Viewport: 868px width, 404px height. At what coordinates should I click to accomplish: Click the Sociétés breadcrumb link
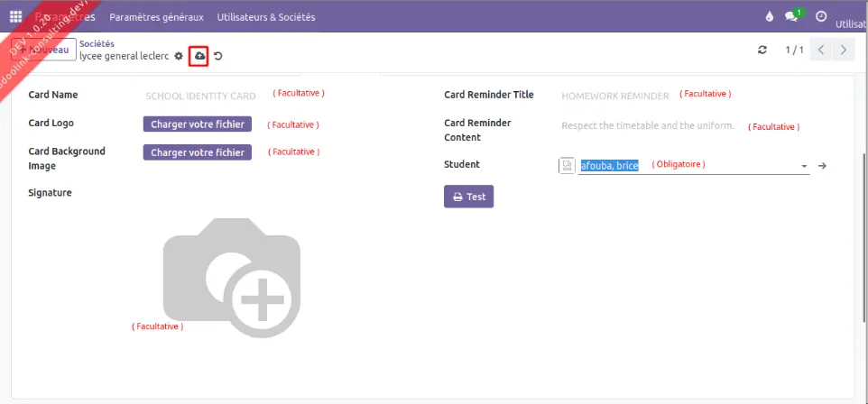tap(97, 43)
